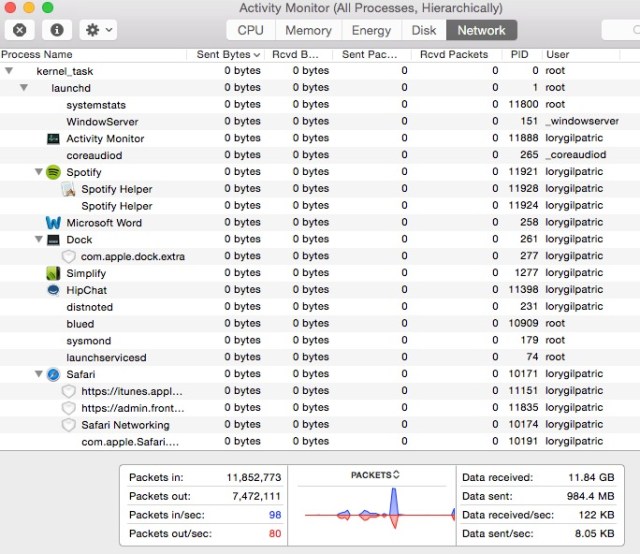Switch to the Disk tab
640x554 pixels.
coord(424,30)
